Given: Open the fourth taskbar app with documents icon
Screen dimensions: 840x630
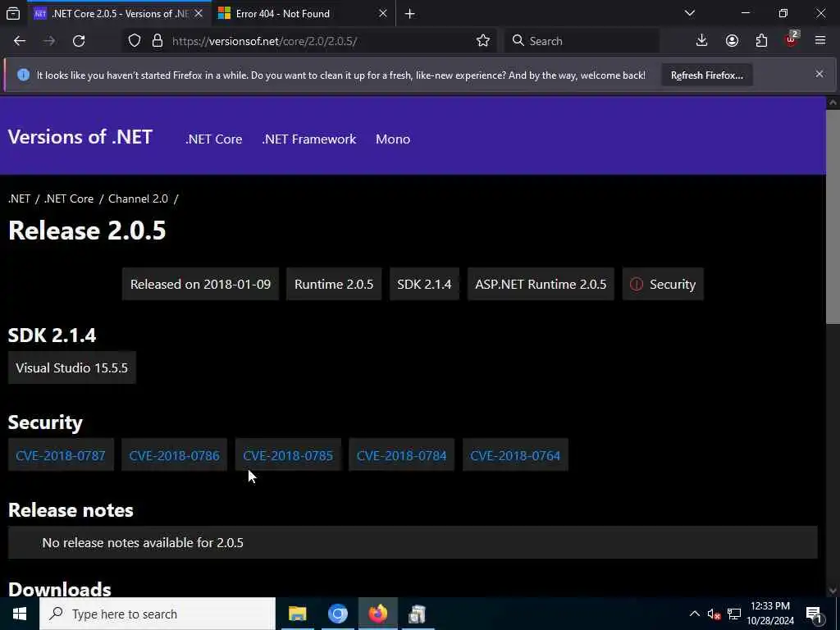Looking at the screenshot, I should click(x=417, y=614).
